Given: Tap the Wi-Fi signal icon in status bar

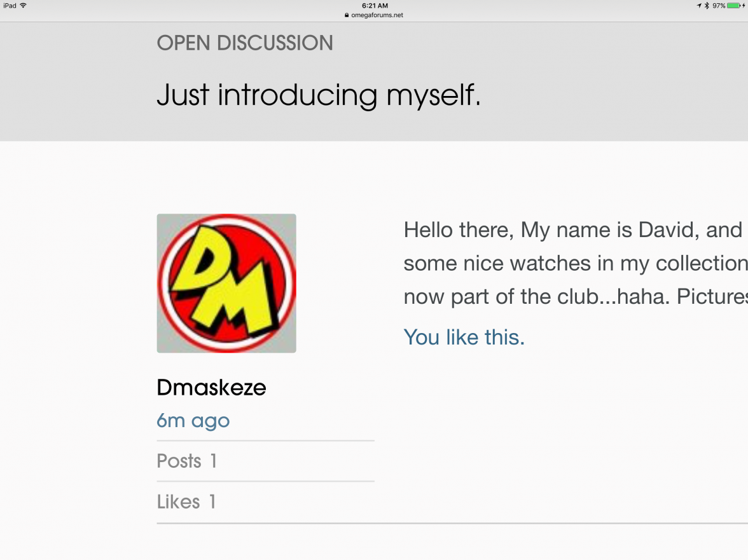Looking at the screenshot, I should click(x=24, y=5).
